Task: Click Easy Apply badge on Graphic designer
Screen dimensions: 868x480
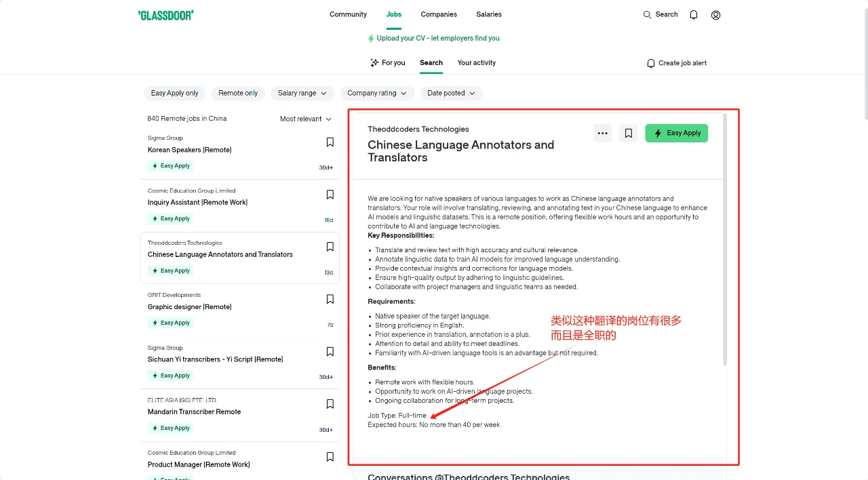Action: point(170,323)
